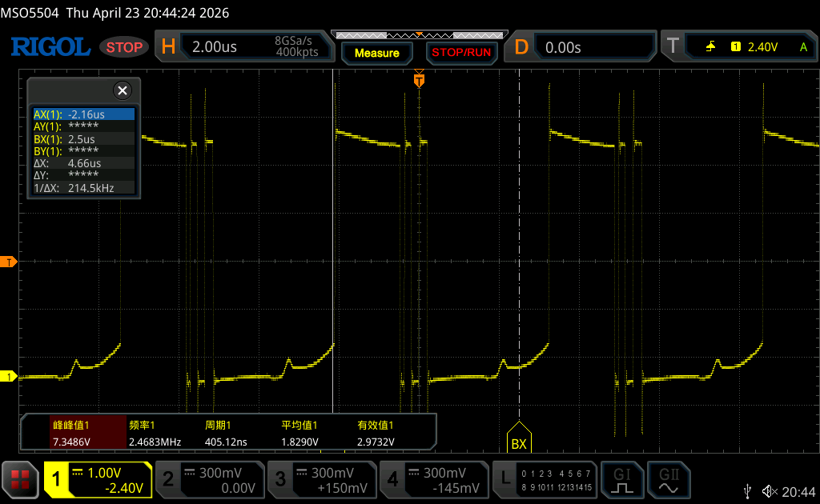This screenshot has width=820, height=504.
Task: Click the GII sine generator icon
Action: click(x=668, y=479)
